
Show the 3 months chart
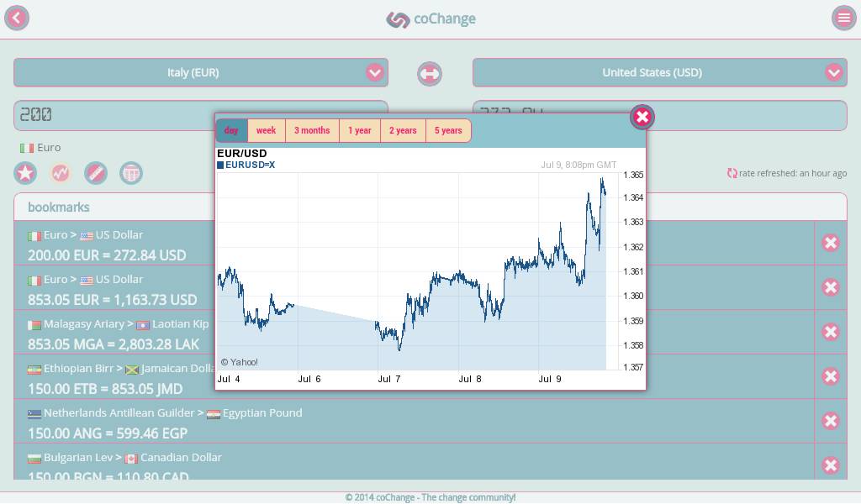click(312, 130)
